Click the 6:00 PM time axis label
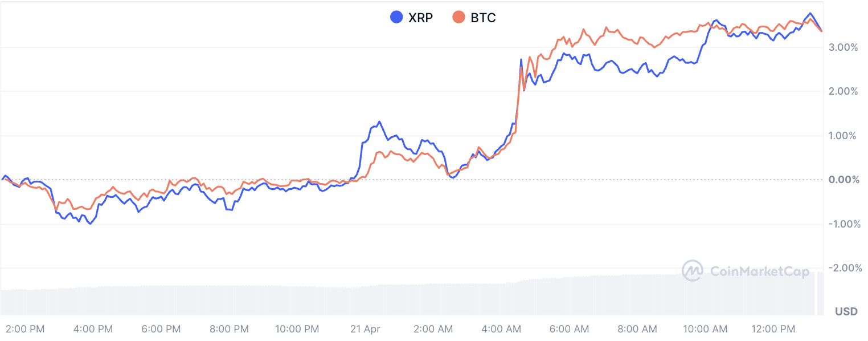The image size is (868, 341). pos(161,329)
